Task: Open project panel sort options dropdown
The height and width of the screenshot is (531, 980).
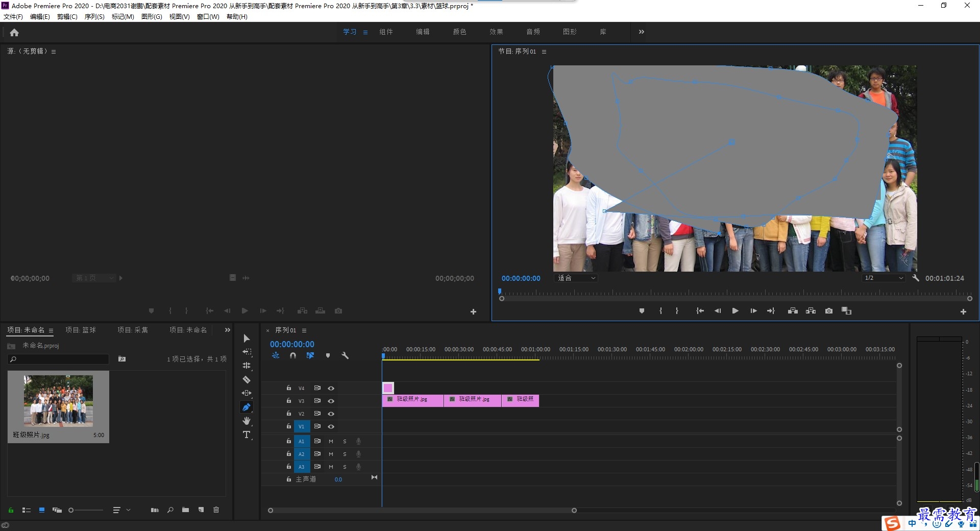Action: (121, 510)
